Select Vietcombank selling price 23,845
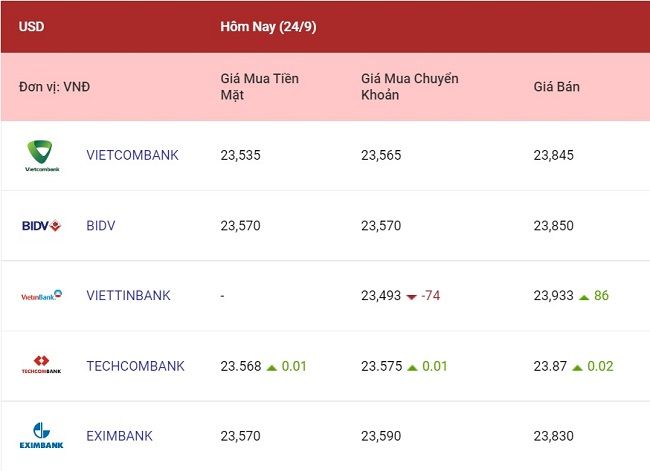The image size is (650, 471). pyautogui.click(x=553, y=155)
